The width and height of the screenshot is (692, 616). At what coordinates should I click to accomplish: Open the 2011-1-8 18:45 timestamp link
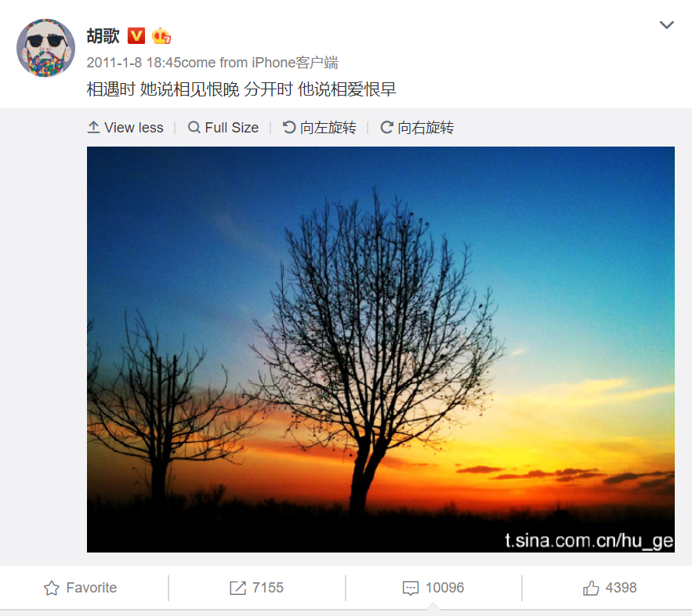click(134, 63)
